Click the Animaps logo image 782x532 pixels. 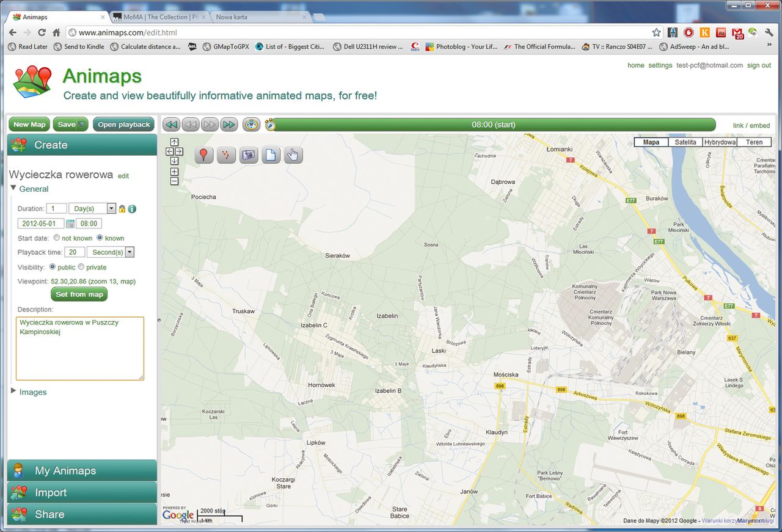coord(32,82)
